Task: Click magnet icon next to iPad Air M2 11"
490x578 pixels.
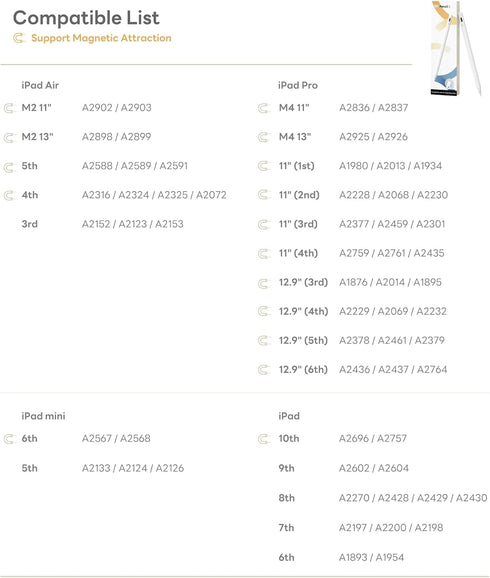Action: point(10,108)
